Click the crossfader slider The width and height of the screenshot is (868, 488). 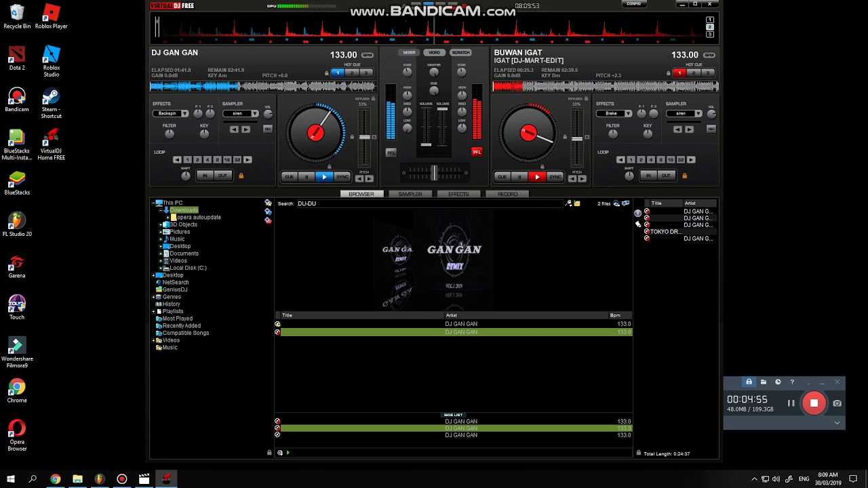coord(434,174)
